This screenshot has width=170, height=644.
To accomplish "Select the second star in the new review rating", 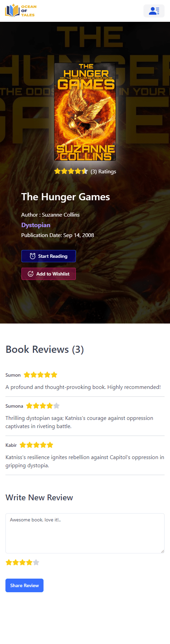I will (x=16, y=562).
